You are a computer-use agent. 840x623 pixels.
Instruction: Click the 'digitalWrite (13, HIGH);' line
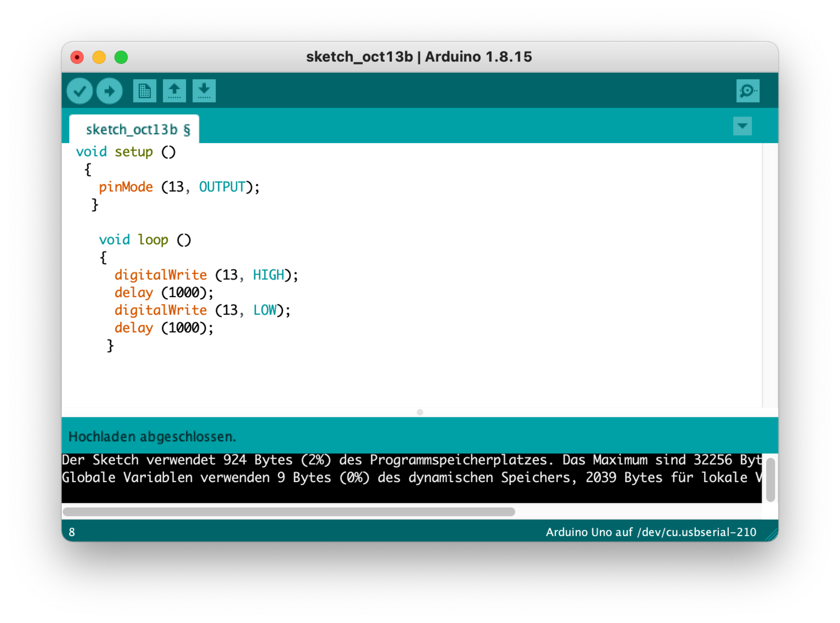[x=206, y=275]
